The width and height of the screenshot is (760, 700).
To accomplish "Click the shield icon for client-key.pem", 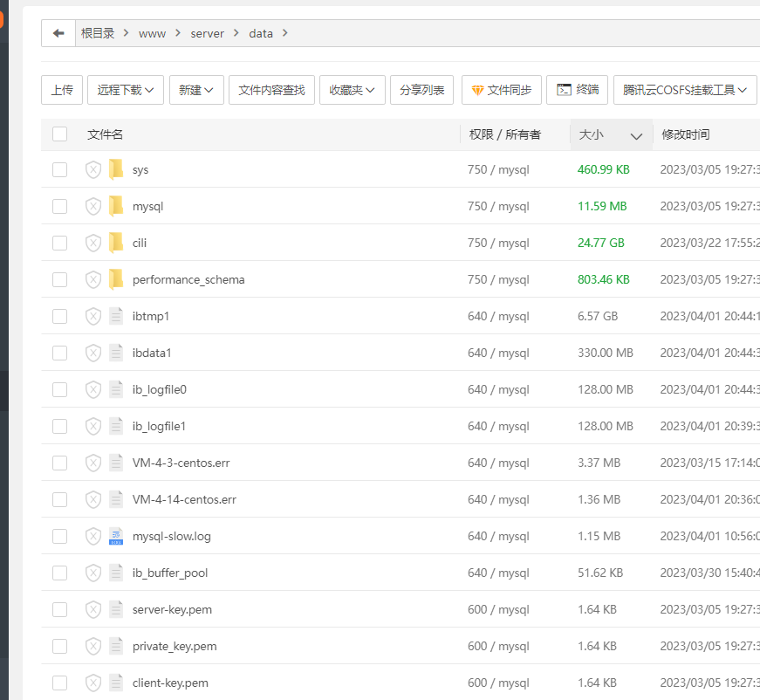I will [x=93, y=683].
